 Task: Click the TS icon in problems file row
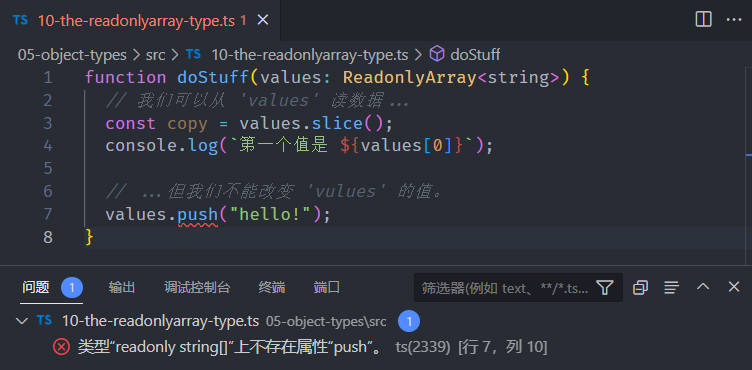point(44,321)
